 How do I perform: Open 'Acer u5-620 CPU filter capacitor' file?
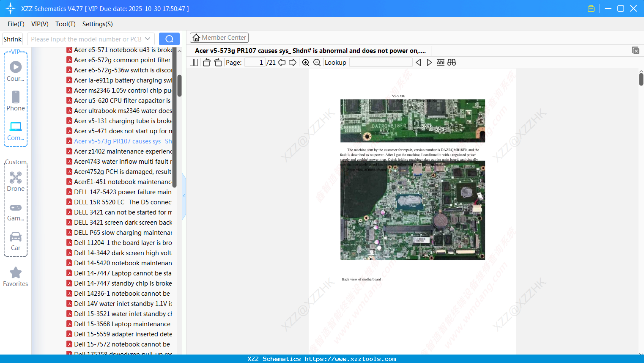(119, 101)
